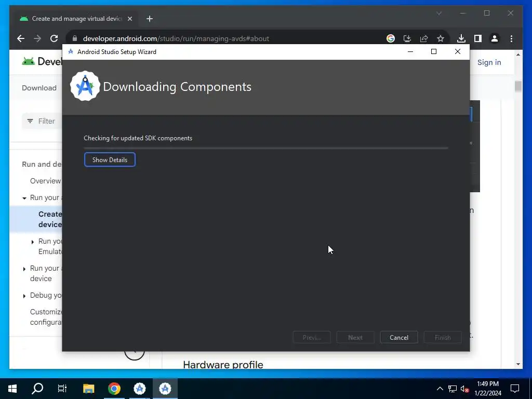Viewport: 532px width, 399px height.
Task: Bookmark this page with the star icon
Action: [x=441, y=38]
